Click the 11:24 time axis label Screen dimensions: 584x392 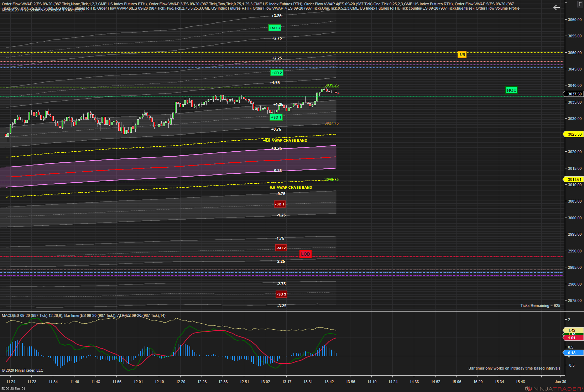click(x=11, y=382)
